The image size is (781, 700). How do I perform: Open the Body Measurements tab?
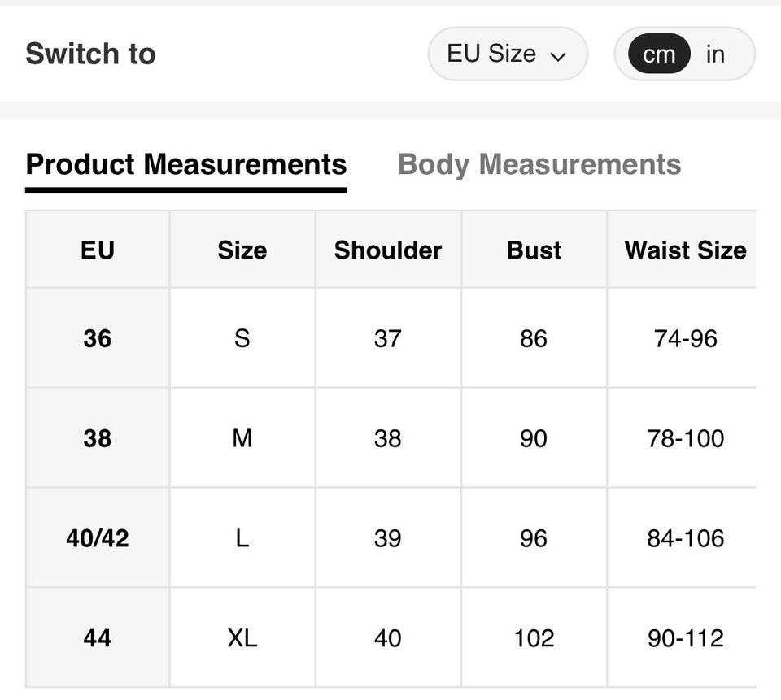539,164
